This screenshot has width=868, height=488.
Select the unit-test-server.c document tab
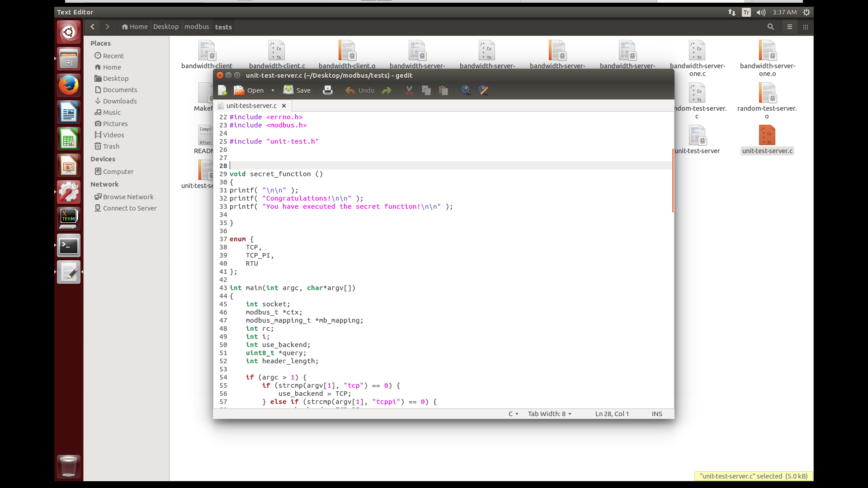[x=251, y=106]
